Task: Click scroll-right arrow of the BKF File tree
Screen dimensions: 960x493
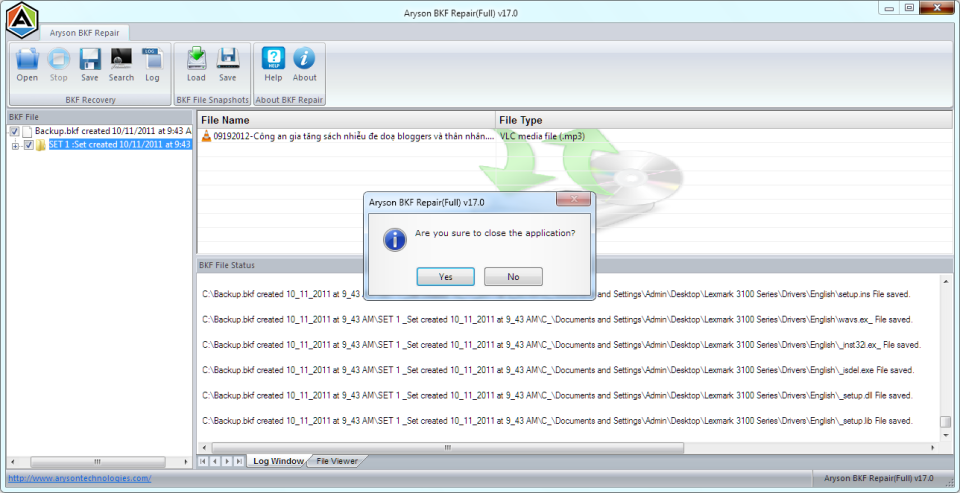Action: 187,461
